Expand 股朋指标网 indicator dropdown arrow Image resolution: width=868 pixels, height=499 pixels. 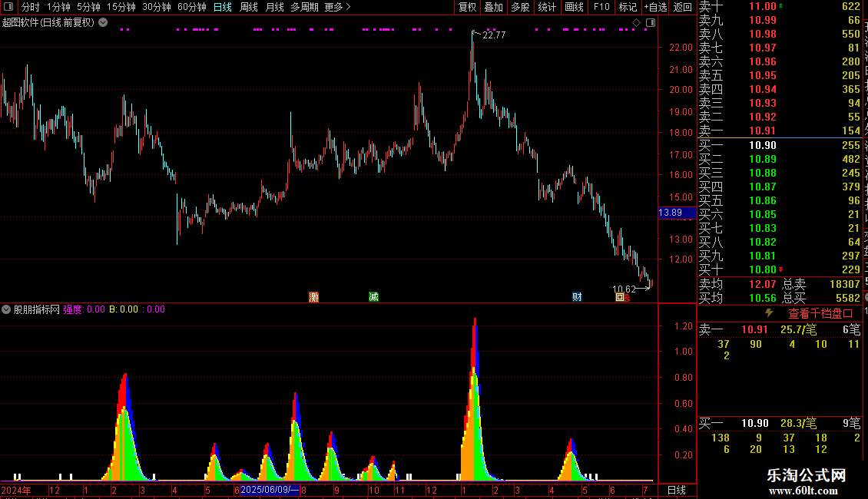[x=6, y=309]
